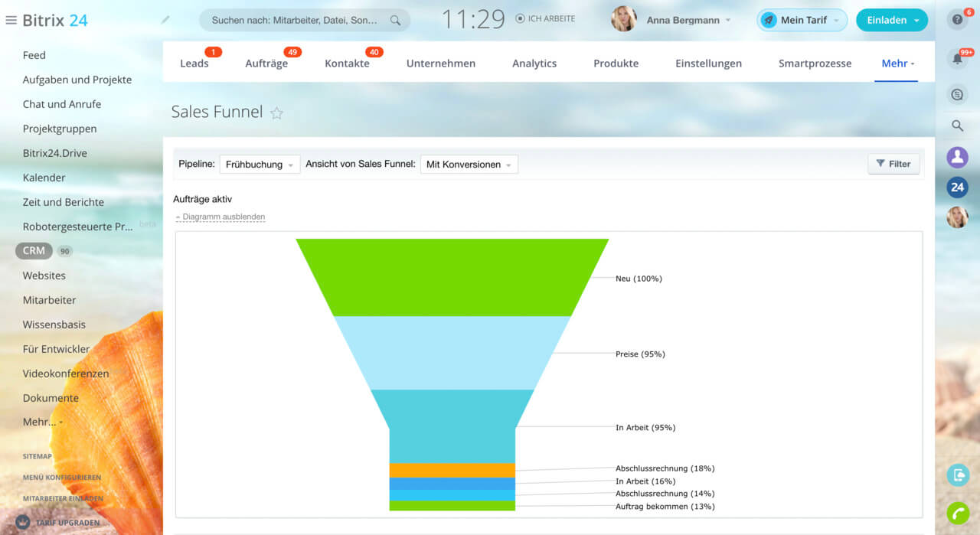Star the Sales Funnel page as favorite
Viewport: 980px width, 535px height.
click(x=277, y=113)
